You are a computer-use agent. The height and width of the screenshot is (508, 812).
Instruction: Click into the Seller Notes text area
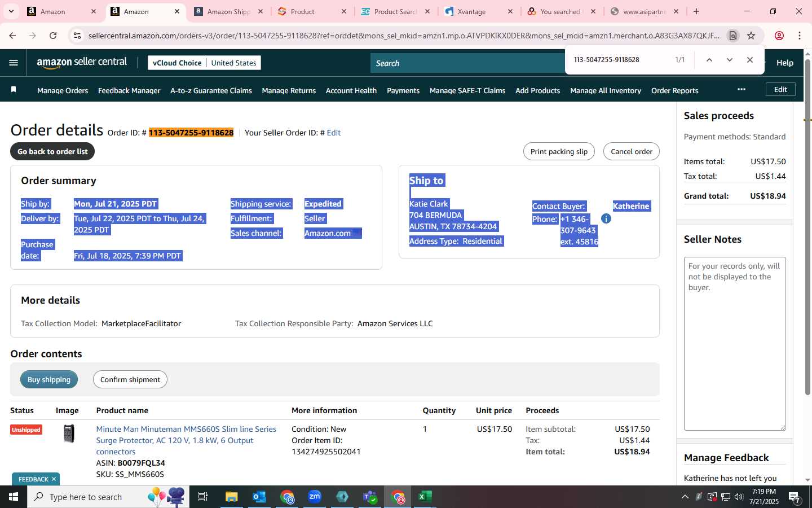pyautogui.click(x=735, y=344)
